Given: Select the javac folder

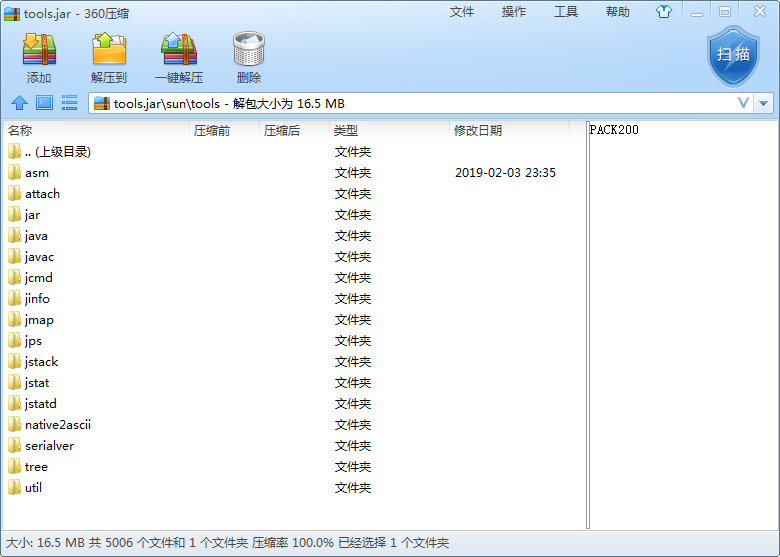Looking at the screenshot, I should (x=293, y=257).
